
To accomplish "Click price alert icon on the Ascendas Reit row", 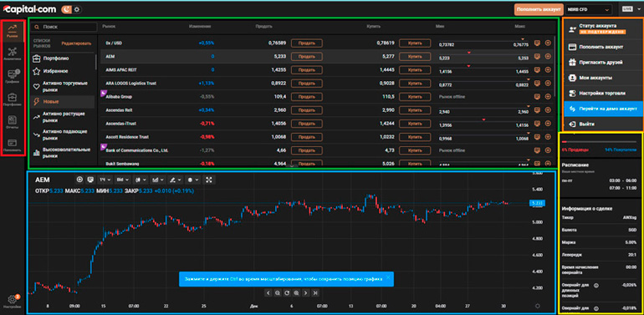I will point(537,110).
